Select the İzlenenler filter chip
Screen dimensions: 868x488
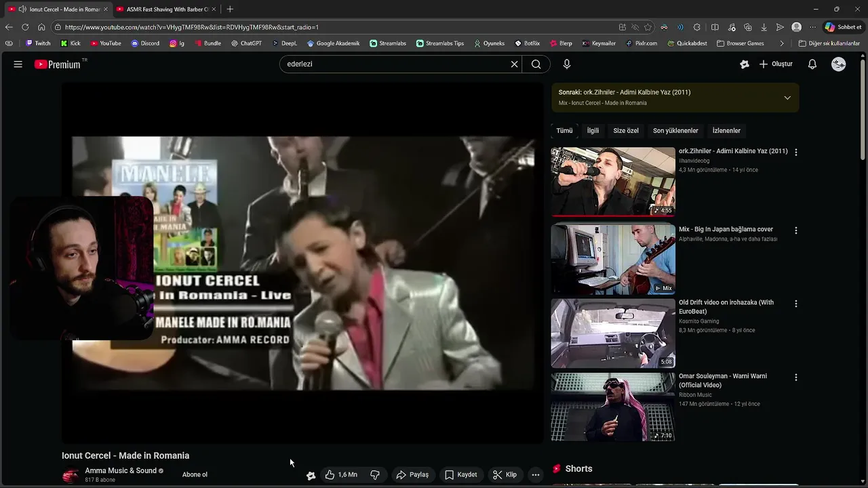(x=726, y=131)
